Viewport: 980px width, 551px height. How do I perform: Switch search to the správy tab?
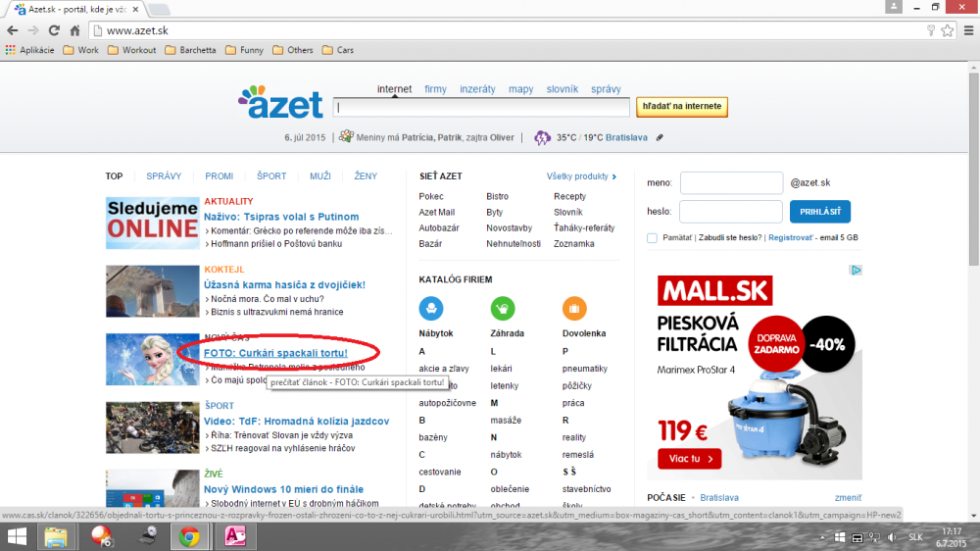tap(606, 89)
